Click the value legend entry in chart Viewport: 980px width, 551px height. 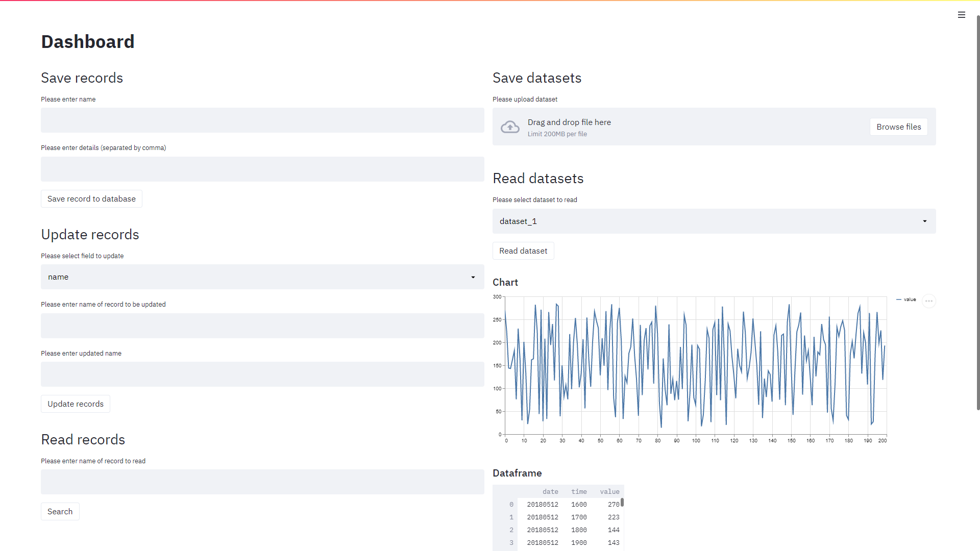pos(906,299)
